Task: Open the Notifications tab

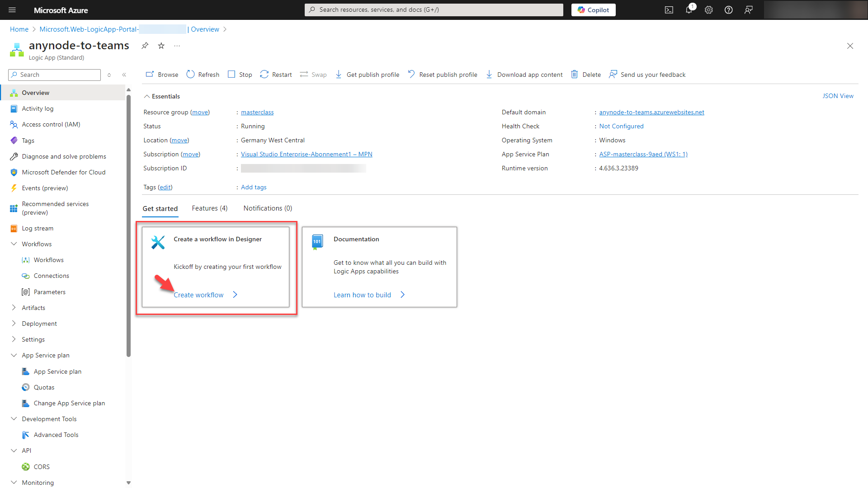Action: click(267, 208)
